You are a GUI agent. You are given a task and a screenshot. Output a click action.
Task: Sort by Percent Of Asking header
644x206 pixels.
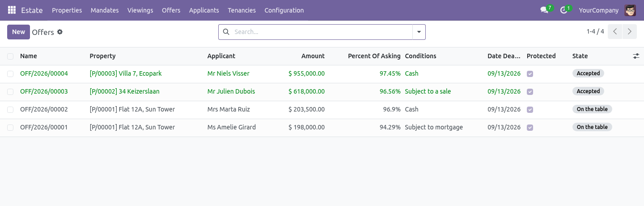coord(374,56)
